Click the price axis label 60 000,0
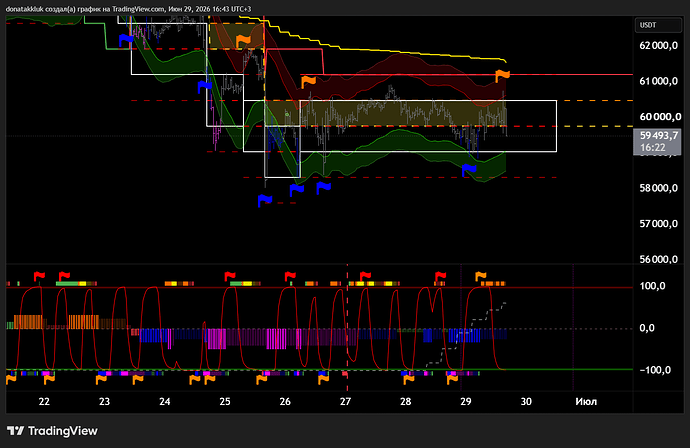Viewport: 690px width, 448px height. click(x=658, y=117)
